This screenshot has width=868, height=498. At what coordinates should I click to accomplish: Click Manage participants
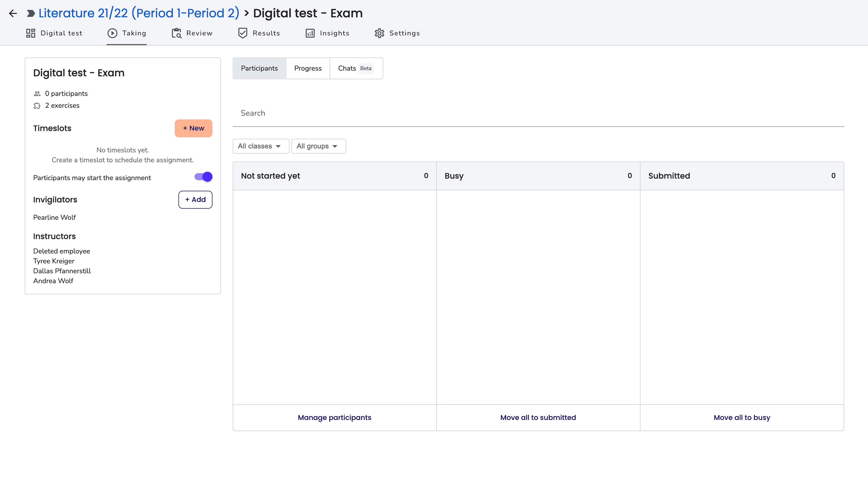[x=334, y=418]
